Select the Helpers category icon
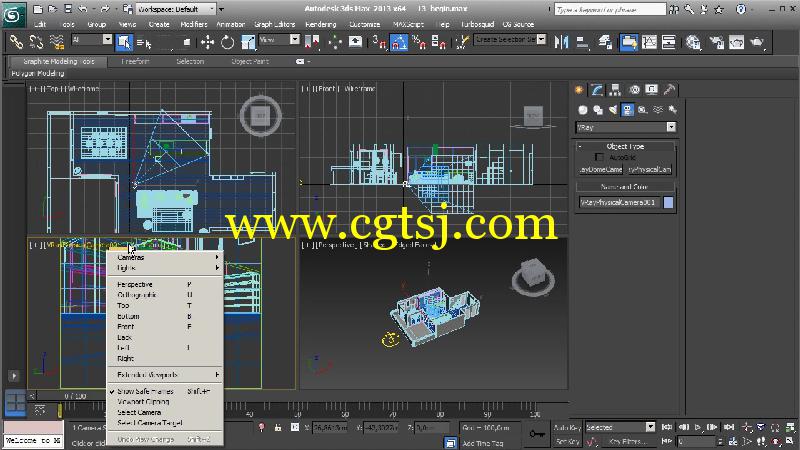The image size is (800, 450). tap(643, 110)
